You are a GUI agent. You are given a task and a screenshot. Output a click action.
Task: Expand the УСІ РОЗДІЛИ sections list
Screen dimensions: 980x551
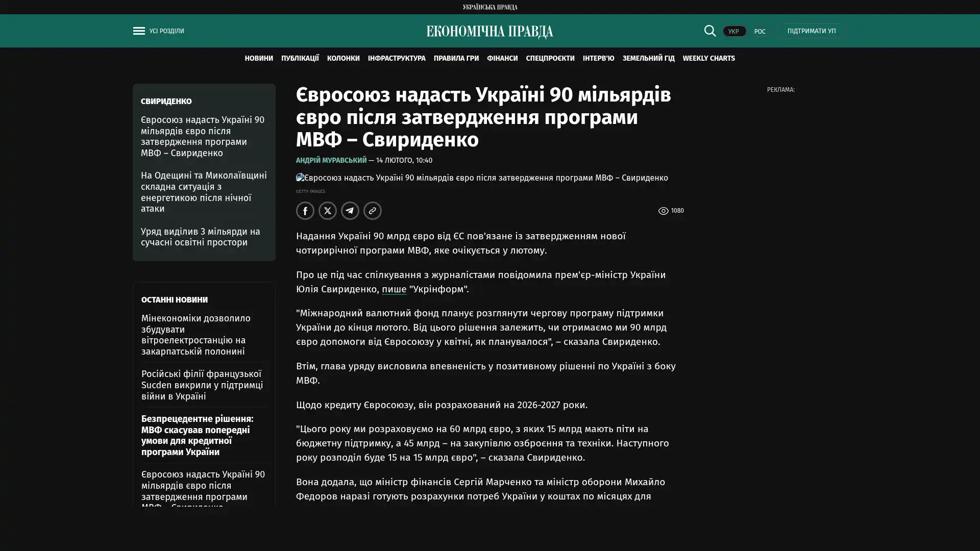click(x=167, y=31)
